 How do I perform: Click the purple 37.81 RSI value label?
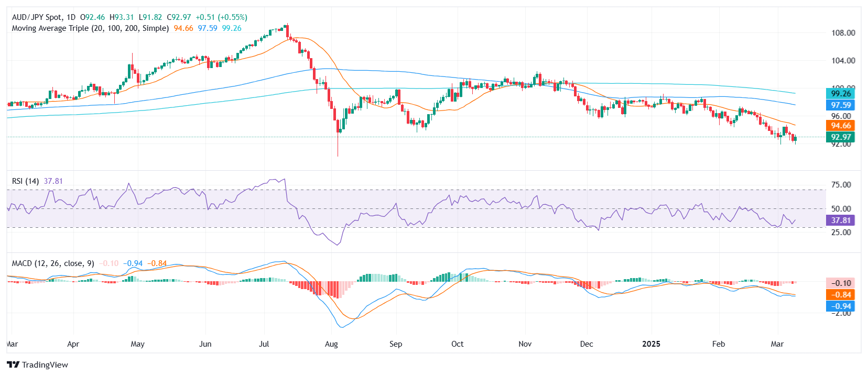coord(840,220)
